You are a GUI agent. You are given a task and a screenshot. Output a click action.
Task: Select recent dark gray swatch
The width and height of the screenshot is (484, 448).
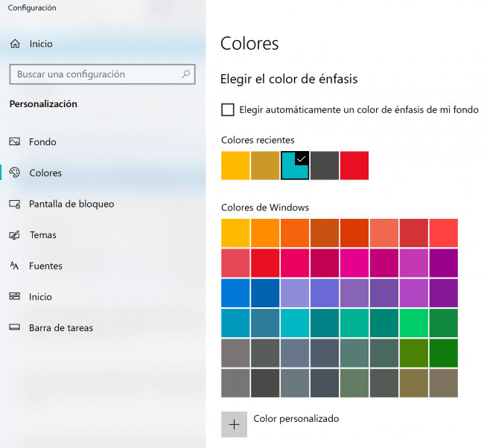(325, 165)
